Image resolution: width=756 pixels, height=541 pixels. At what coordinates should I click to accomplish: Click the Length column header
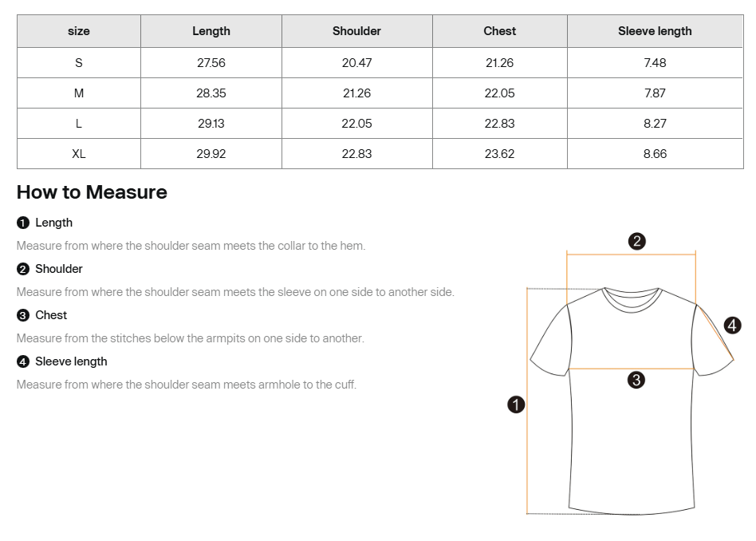211,31
